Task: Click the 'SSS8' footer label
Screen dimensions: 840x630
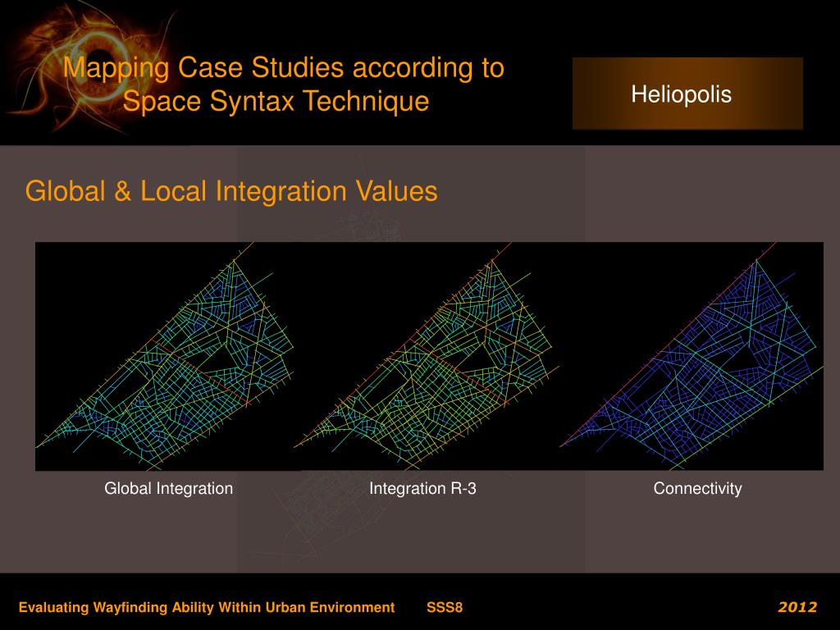Action: [445, 608]
